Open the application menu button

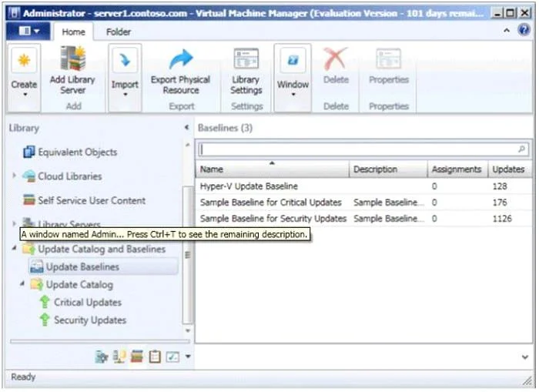(x=28, y=32)
